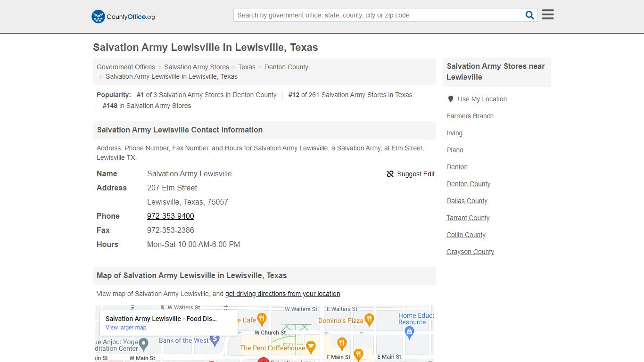Open Dallas County stores link

[x=467, y=201]
